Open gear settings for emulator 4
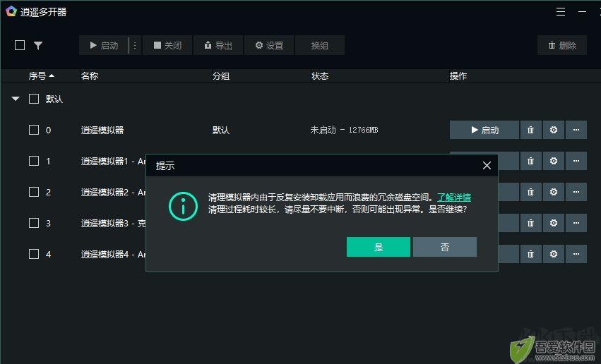 click(x=553, y=254)
